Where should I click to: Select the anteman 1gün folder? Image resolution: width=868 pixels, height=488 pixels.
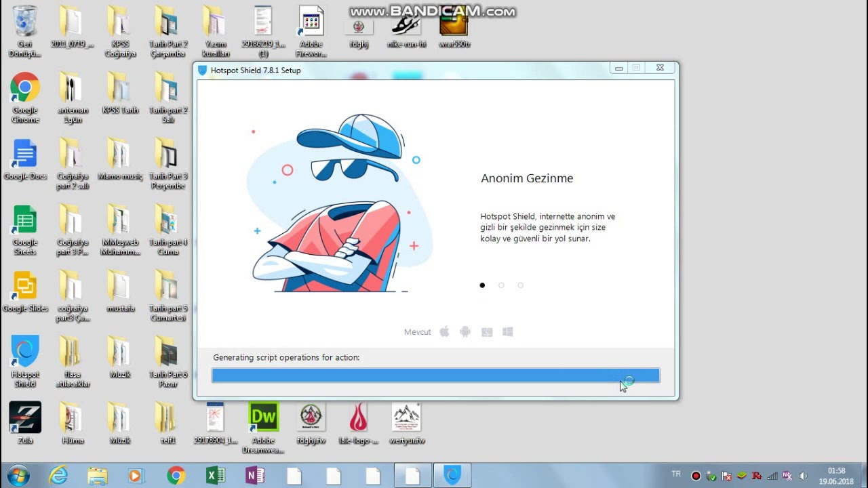(73, 98)
